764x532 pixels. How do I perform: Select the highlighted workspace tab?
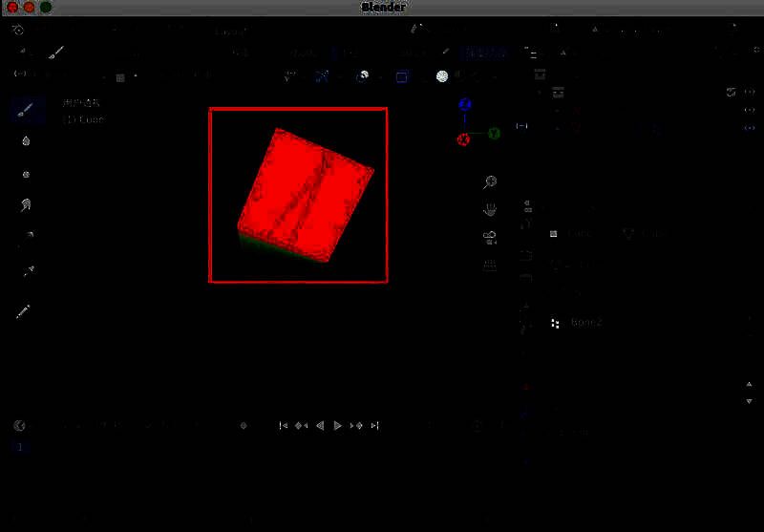tap(481, 53)
